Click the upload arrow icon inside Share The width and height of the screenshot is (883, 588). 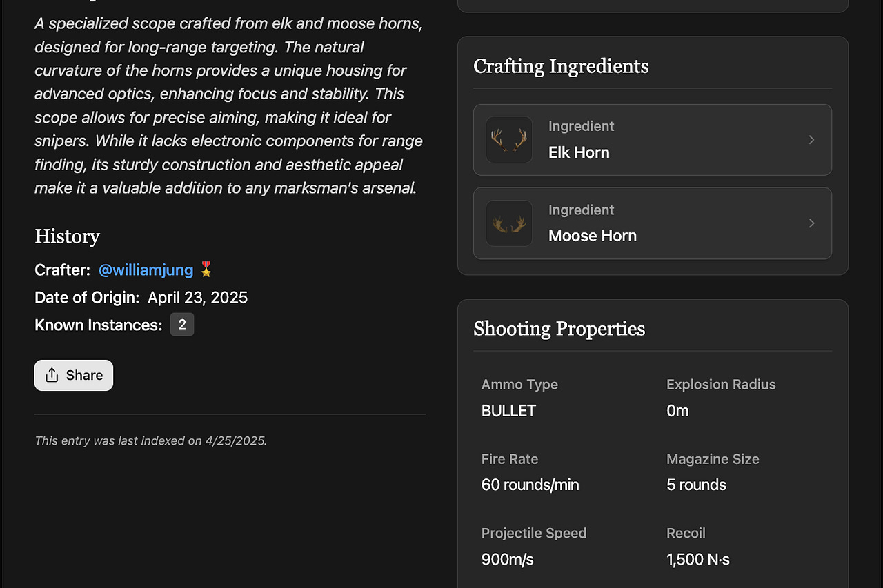52,375
